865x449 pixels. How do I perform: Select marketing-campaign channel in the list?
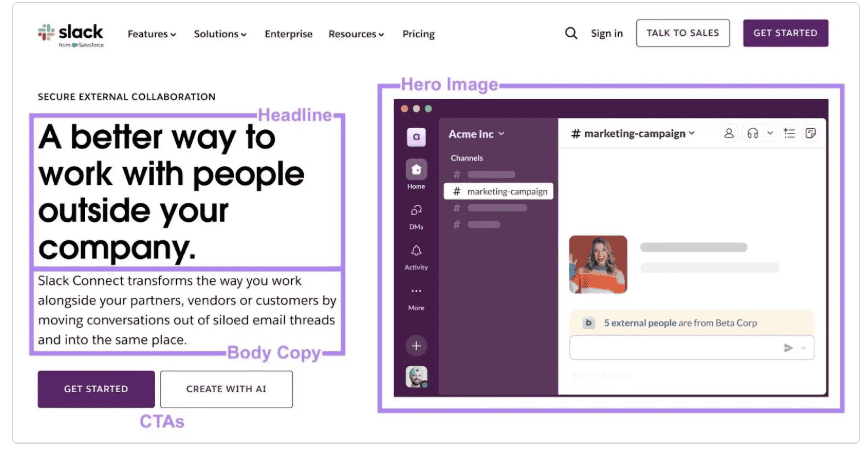coord(498,191)
